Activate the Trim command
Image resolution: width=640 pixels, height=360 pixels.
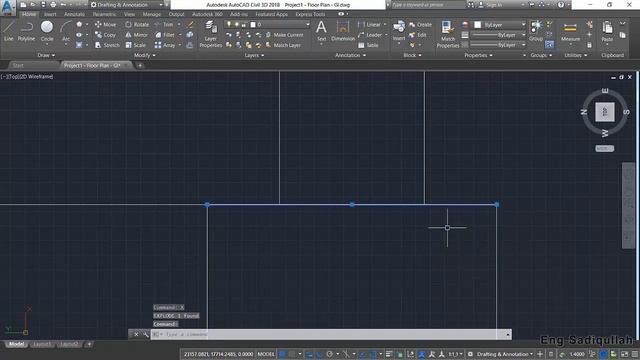coord(164,24)
